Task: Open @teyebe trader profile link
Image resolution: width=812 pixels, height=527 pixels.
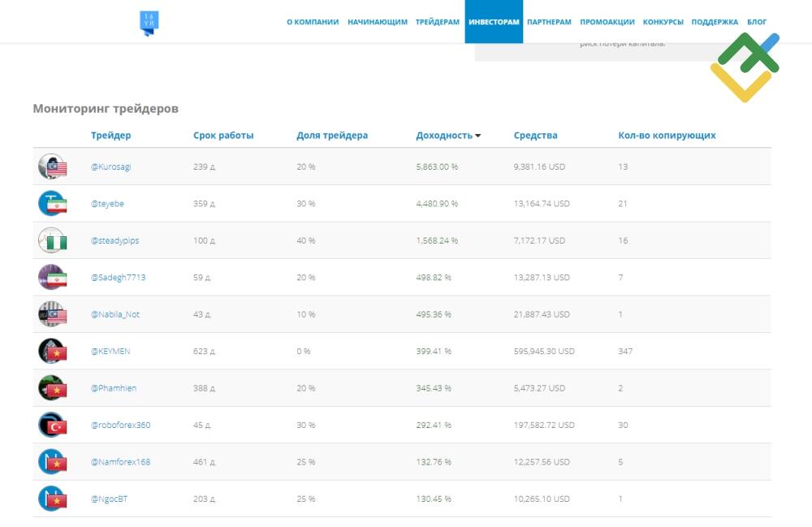Action: [x=107, y=204]
